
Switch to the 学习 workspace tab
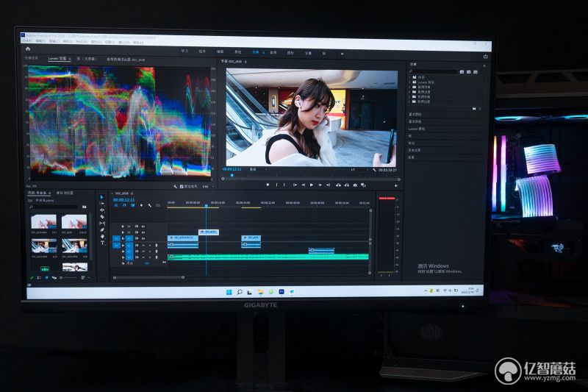coord(184,51)
